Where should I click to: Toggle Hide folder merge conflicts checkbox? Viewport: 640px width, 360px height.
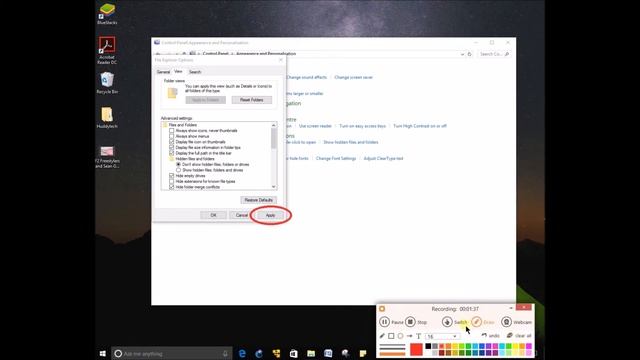tap(171, 187)
